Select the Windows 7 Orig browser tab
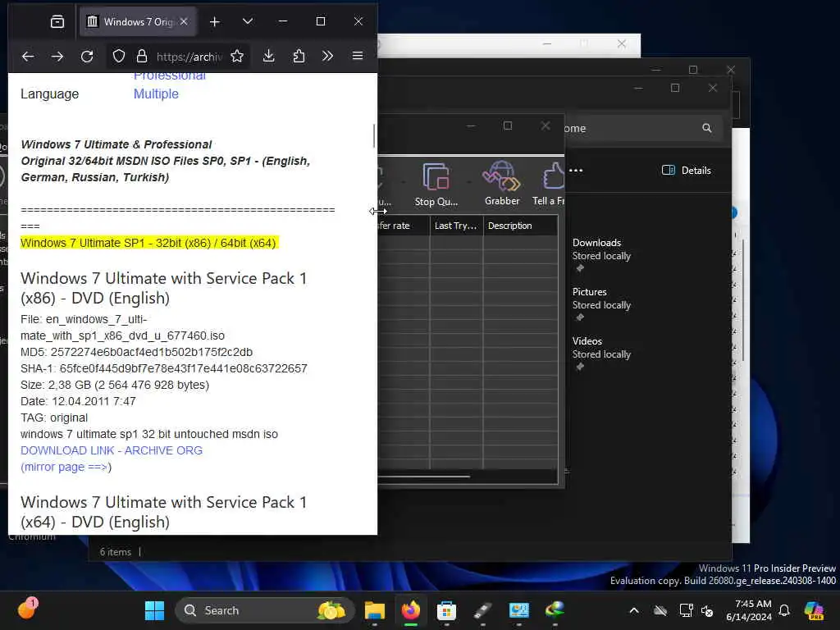Viewport: 840px width, 630px height. (138, 21)
